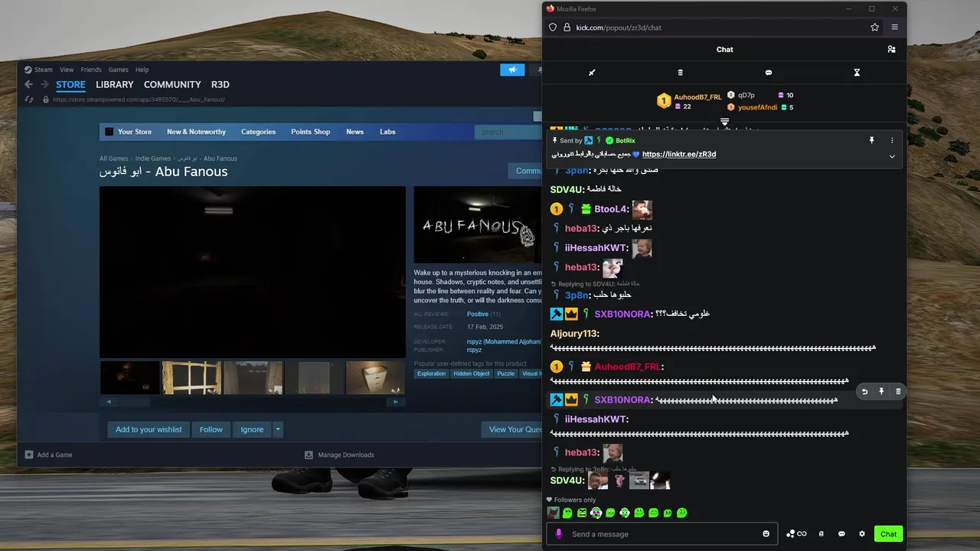Click the Send a message input field
The width and height of the screenshot is (980, 551).
[664, 534]
